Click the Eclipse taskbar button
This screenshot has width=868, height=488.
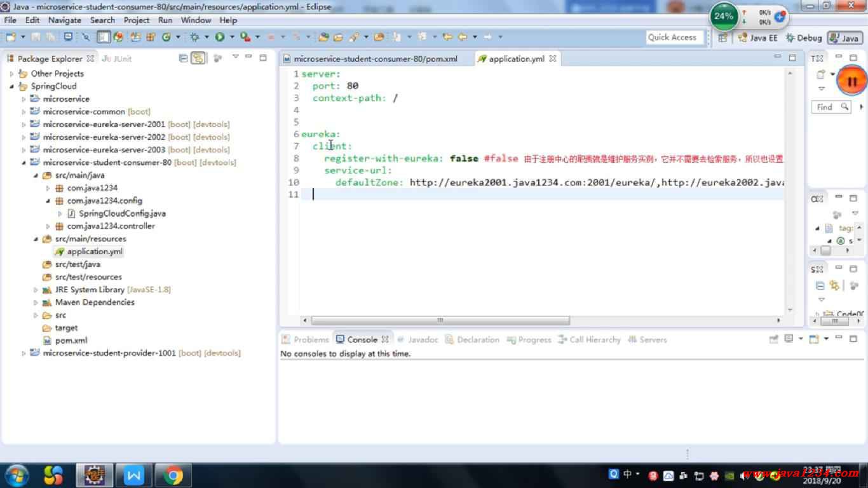pyautogui.click(x=95, y=475)
